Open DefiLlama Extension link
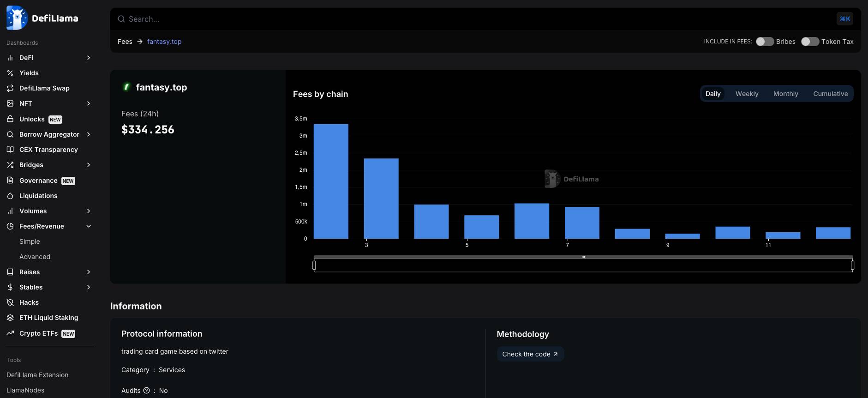Screen dimensions: 868x398 37,375
